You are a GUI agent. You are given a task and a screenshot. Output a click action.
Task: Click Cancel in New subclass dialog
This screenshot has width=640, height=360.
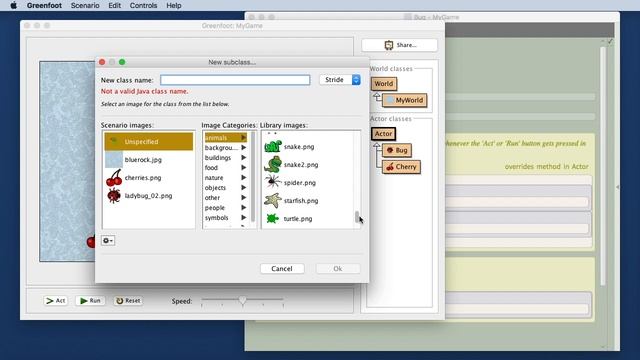(282, 269)
